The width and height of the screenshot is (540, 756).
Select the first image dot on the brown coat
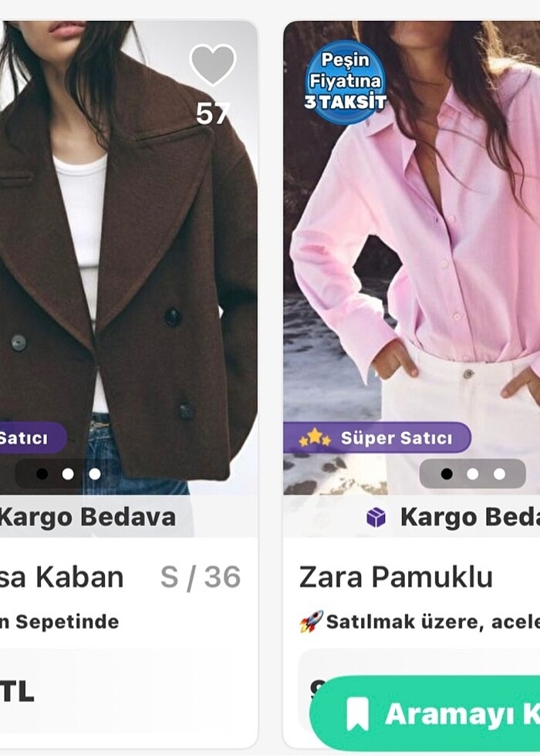coord(42,474)
